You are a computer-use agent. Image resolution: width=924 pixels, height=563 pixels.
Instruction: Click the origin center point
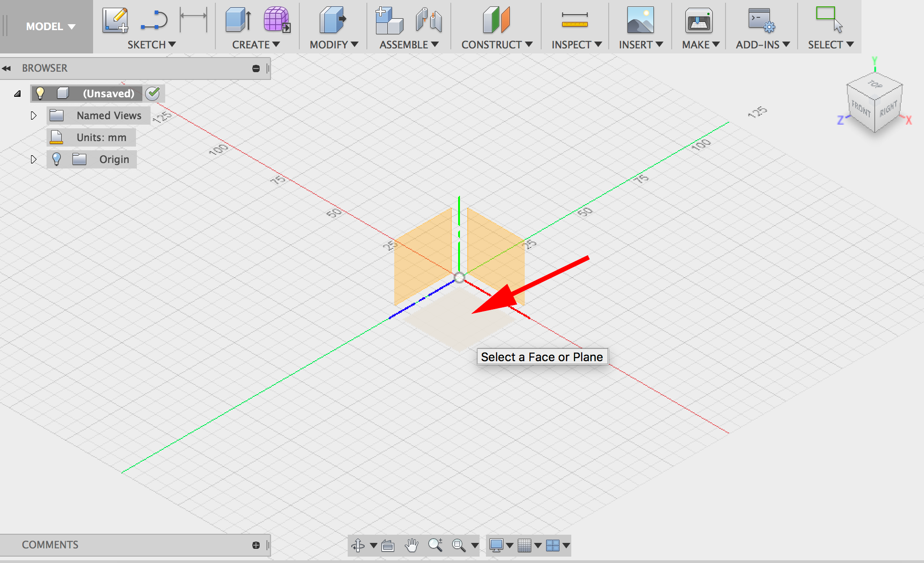[459, 277]
